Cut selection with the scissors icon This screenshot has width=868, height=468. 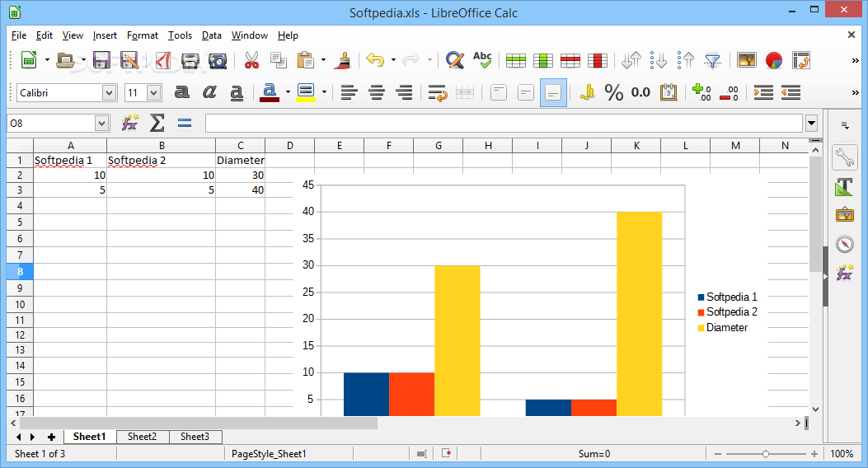point(252,60)
